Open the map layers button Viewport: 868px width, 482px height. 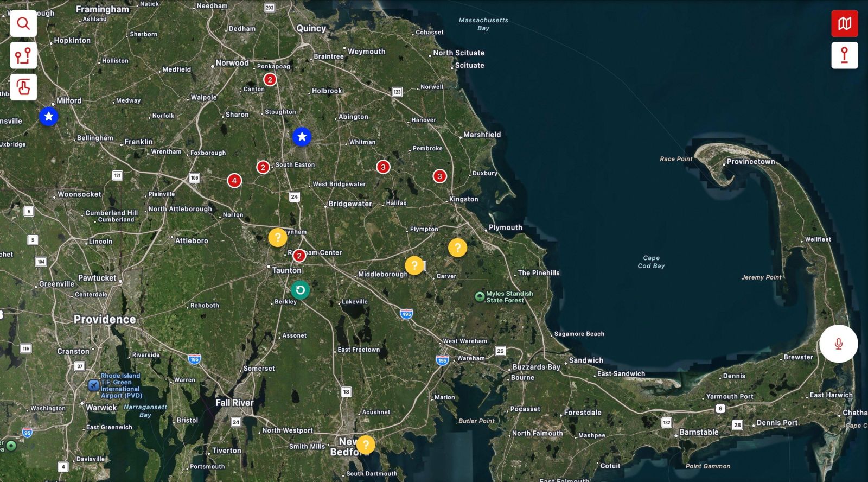(x=844, y=24)
